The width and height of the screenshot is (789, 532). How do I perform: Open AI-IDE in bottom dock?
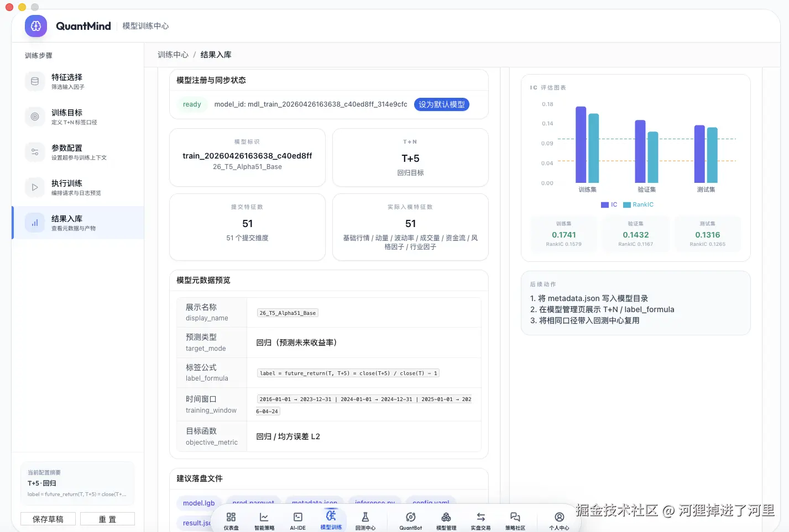[x=298, y=520]
